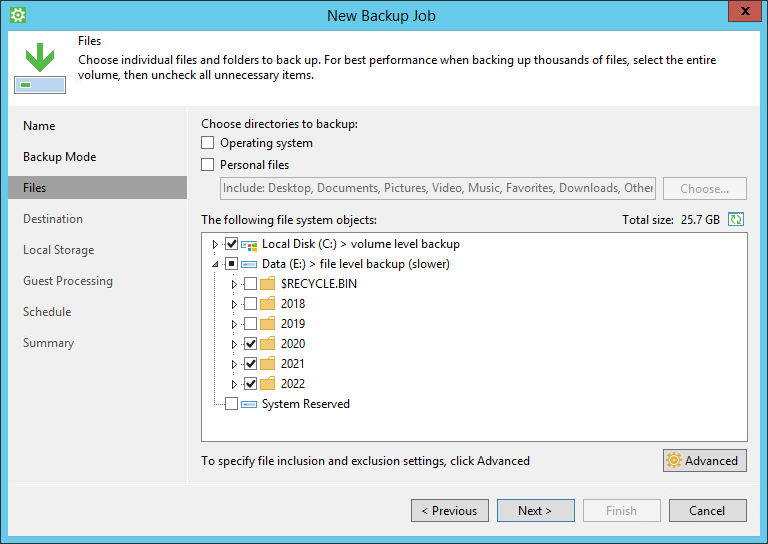Click the Finish button
This screenshot has width=768, height=544.
pyautogui.click(x=622, y=511)
